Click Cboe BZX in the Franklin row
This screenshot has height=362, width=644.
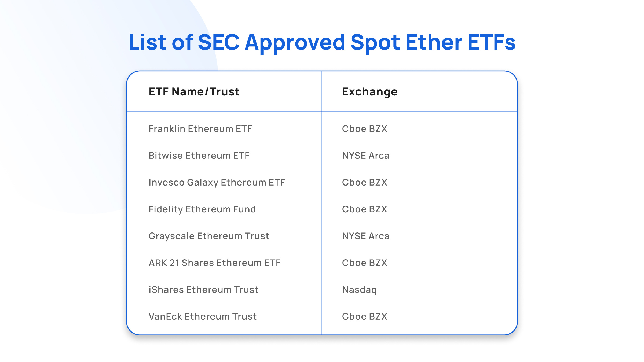coord(364,129)
